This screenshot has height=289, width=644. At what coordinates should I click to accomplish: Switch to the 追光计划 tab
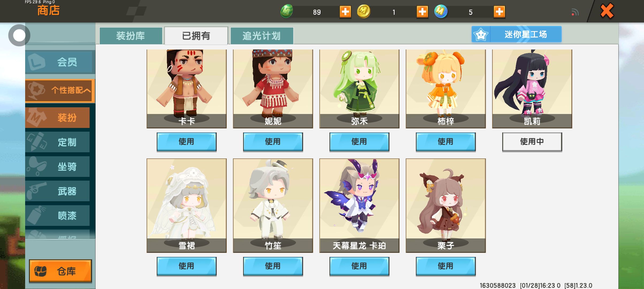pyautogui.click(x=262, y=36)
